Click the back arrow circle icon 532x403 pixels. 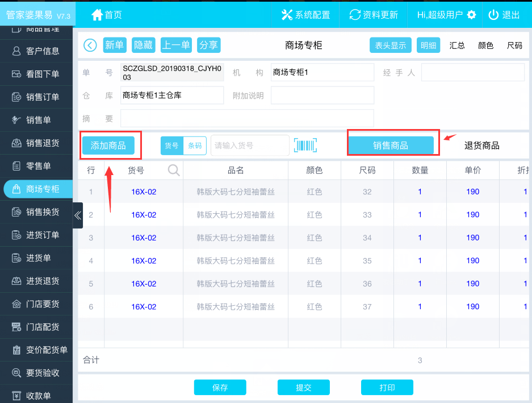pyautogui.click(x=90, y=45)
